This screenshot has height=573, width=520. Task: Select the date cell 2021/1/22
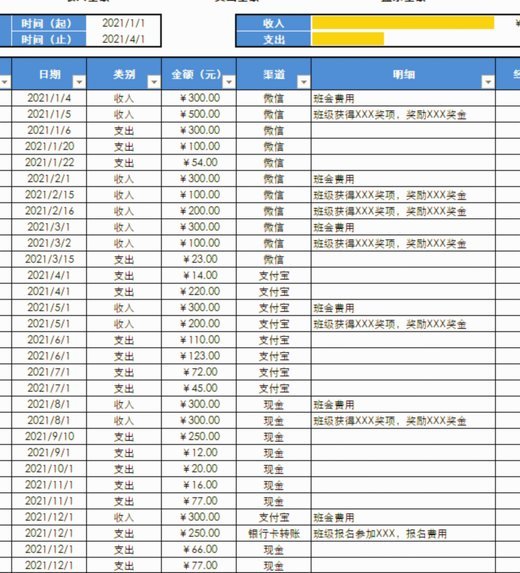coord(49,162)
